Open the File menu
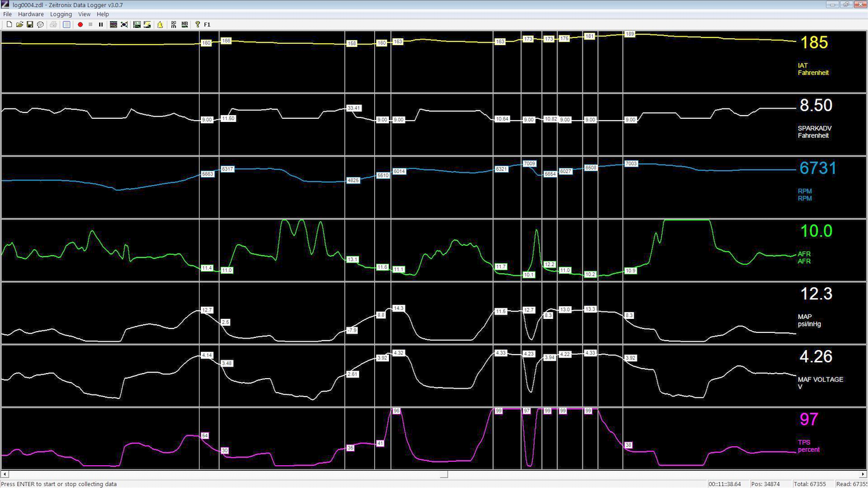The width and height of the screenshot is (868, 488). pyautogui.click(x=8, y=14)
